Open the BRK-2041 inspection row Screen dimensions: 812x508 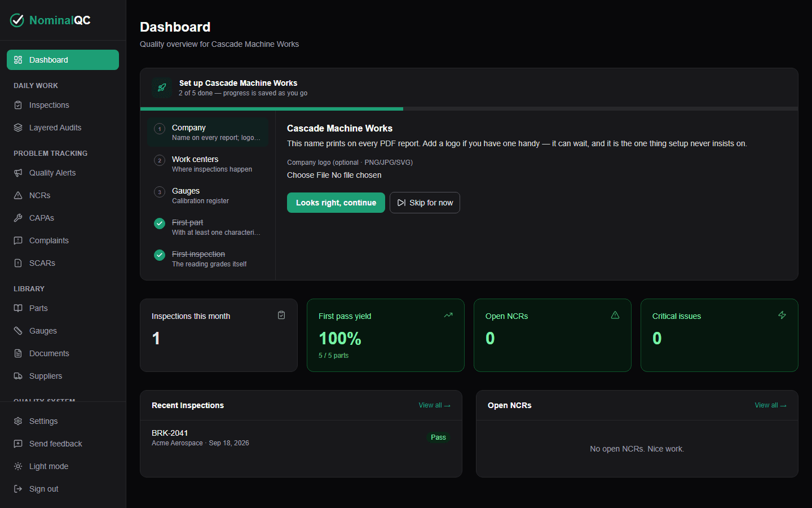(x=301, y=437)
